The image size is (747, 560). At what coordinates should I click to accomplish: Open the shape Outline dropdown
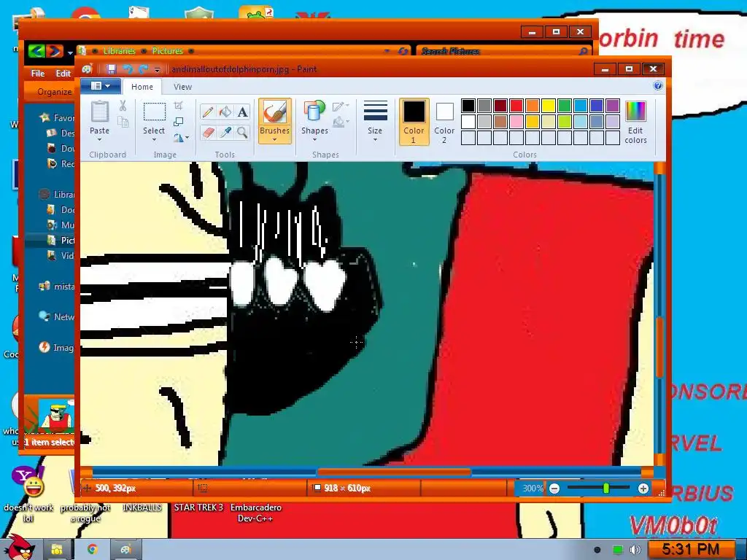click(x=341, y=106)
